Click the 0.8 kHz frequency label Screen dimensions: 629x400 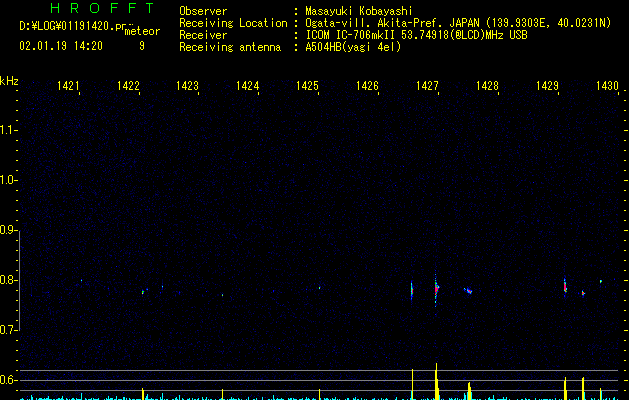pyautogui.click(x=7, y=280)
